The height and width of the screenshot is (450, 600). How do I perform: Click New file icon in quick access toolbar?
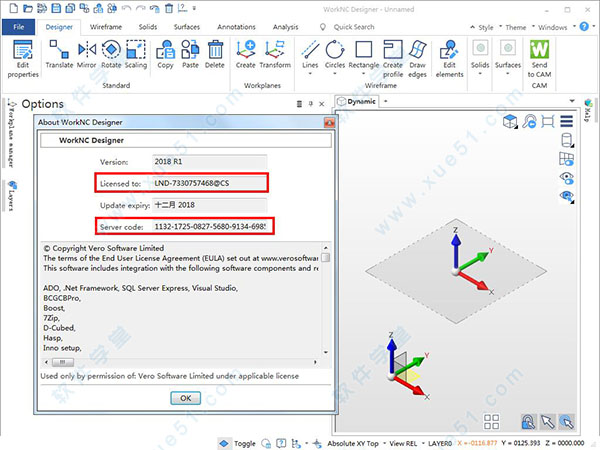pos(13,8)
